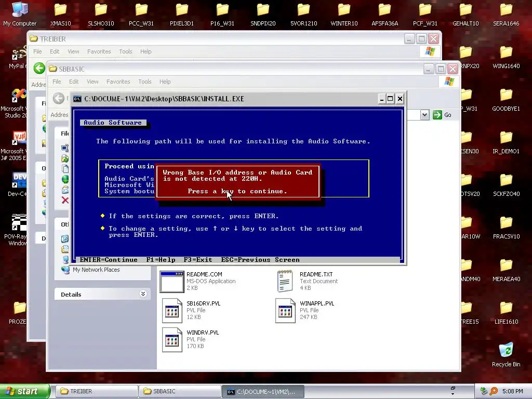Open Edit menu in TREIBER window
This screenshot has height=399, width=532.
tap(55, 51)
